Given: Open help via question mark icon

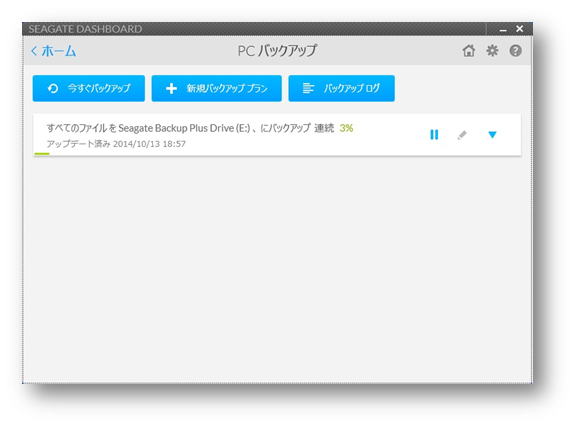Looking at the screenshot, I should [516, 51].
